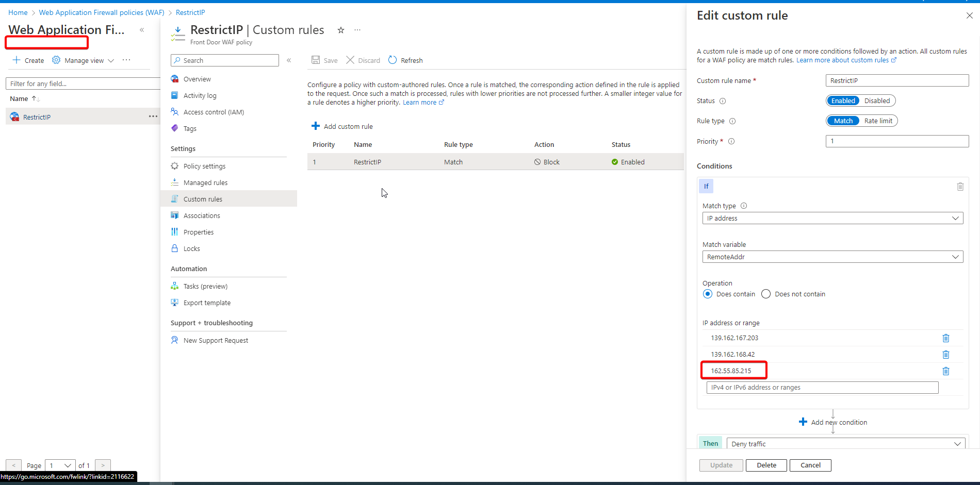Open Activity log in the resource menu
The width and height of the screenshot is (980, 485).
tap(200, 95)
